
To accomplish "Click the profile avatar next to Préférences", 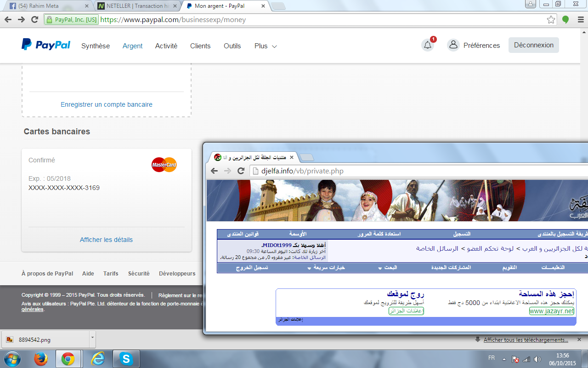I will pos(453,45).
